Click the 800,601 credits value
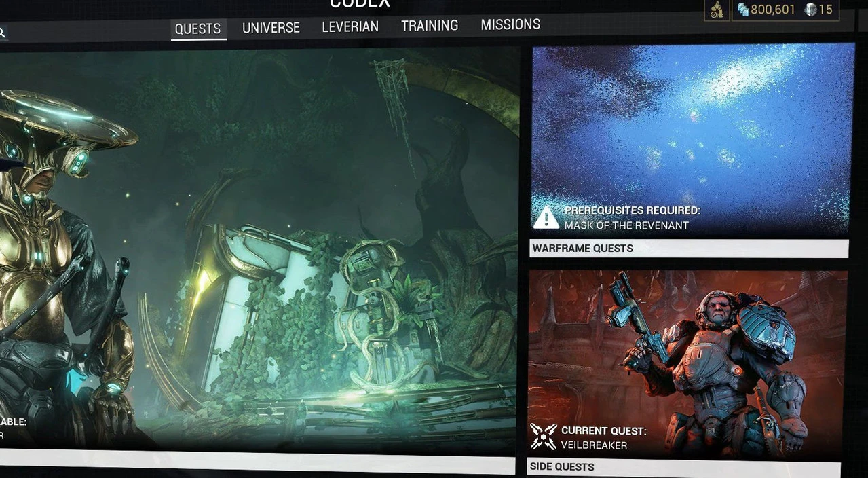The image size is (868, 478). (772, 10)
